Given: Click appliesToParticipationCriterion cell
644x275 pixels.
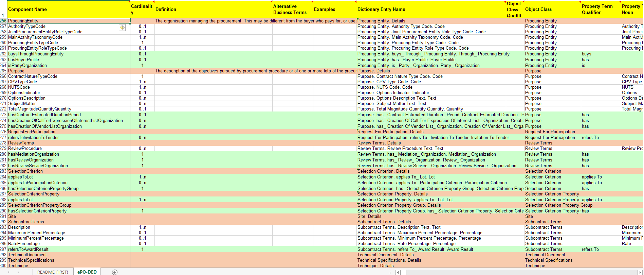Looking at the screenshot, I should point(69,183).
